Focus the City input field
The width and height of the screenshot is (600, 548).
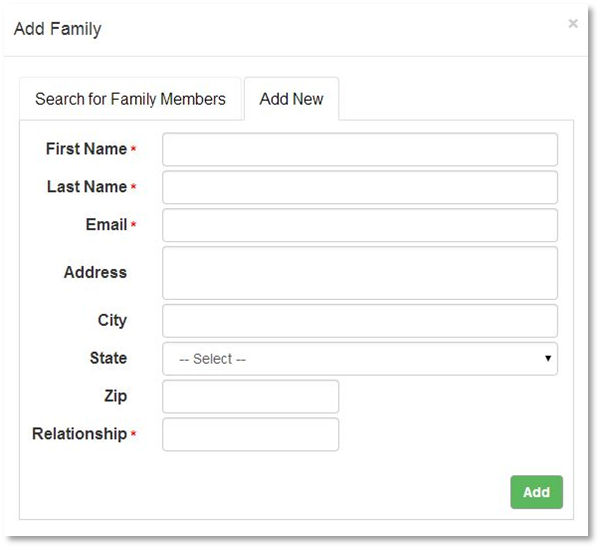pyautogui.click(x=359, y=321)
